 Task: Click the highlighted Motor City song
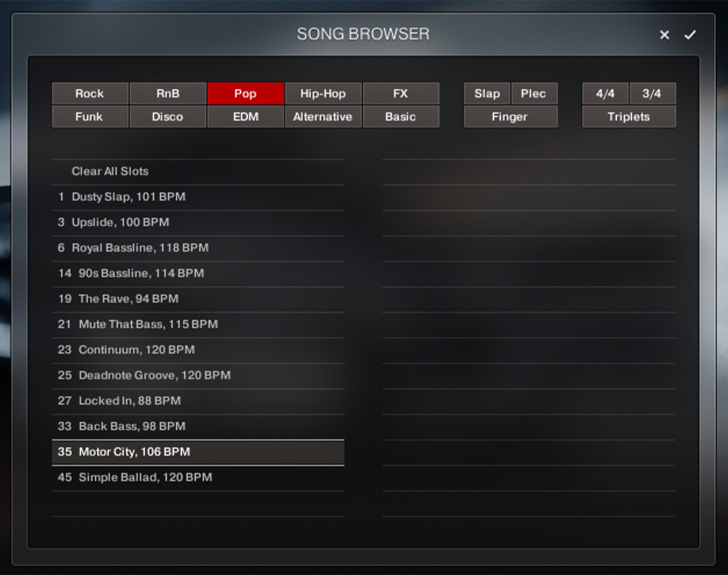pyautogui.click(x=134, y=452)
